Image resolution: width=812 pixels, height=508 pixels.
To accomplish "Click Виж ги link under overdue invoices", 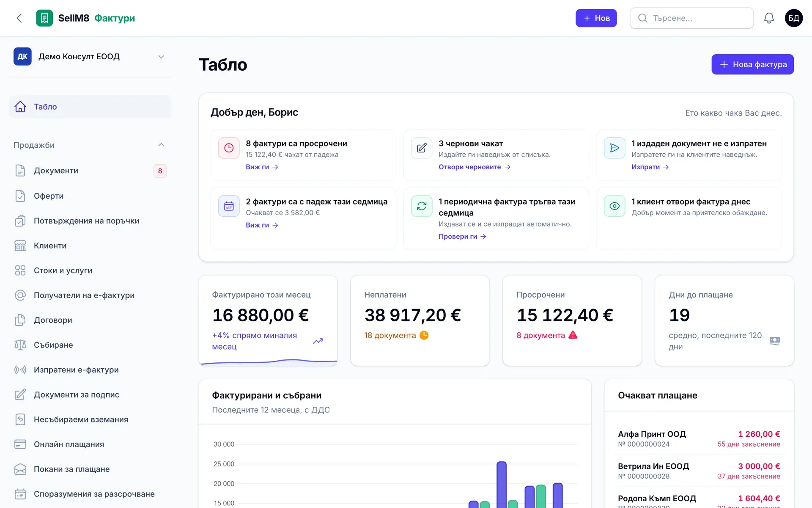I will [x=262, y=167].
